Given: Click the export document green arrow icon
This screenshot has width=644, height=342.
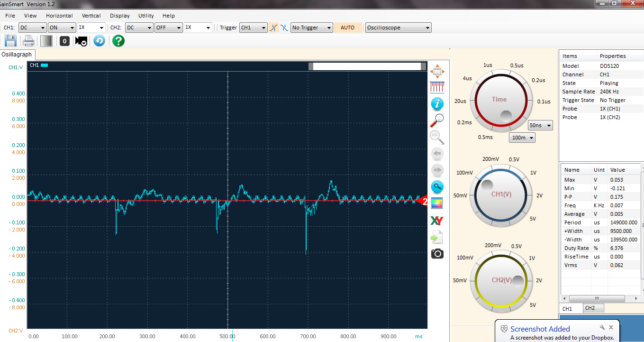Looking at the screenshot, I should pos(437,237).
